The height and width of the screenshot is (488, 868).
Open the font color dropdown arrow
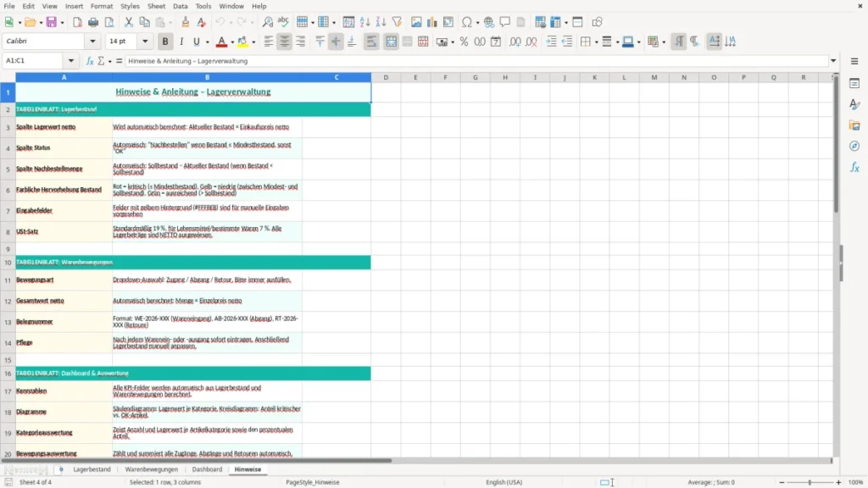231,42
